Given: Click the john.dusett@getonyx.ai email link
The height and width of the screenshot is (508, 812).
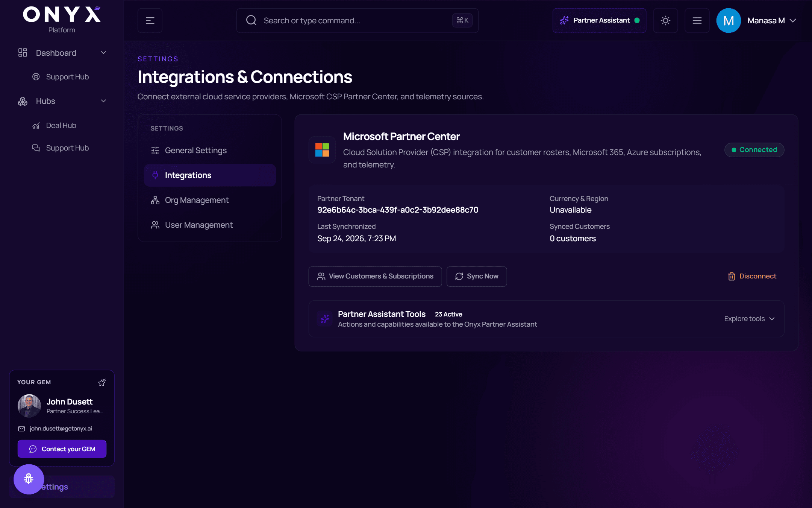Looking at the screenshot, I should tap(61, 429).
